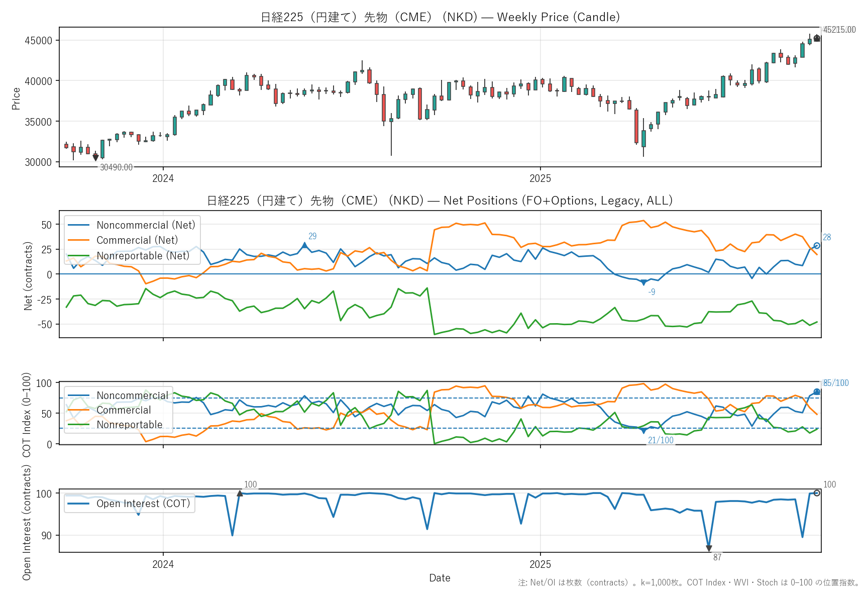Click the Net Positions chart title
This screenshot has width=868, height=593.
(x=440, y=201)
